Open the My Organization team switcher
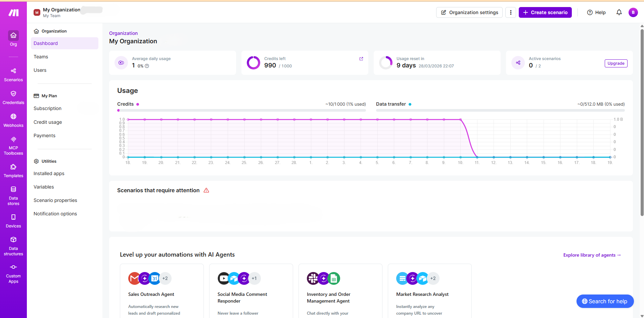 pos(61,12)
